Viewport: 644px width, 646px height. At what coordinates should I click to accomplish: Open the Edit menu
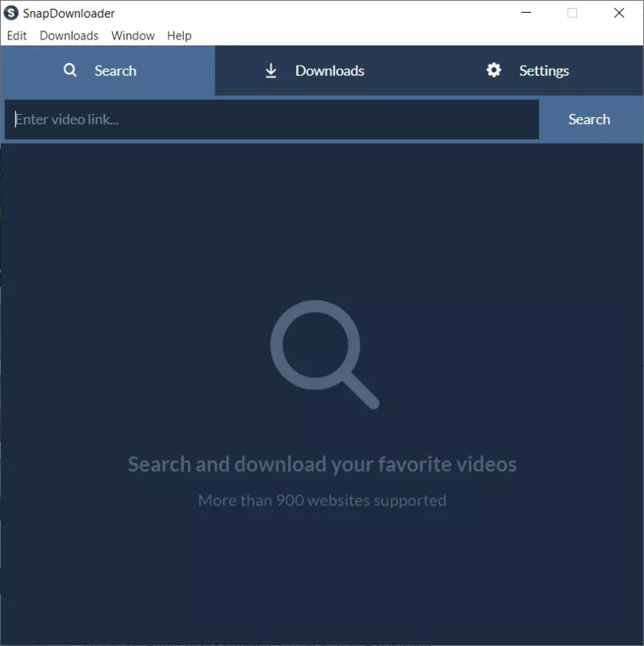17,36
